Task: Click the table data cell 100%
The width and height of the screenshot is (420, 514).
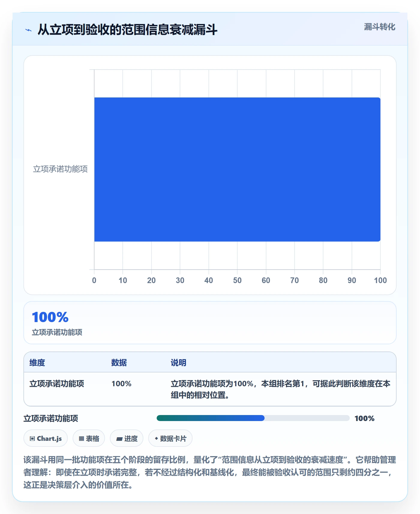Action: pos(121,384)
